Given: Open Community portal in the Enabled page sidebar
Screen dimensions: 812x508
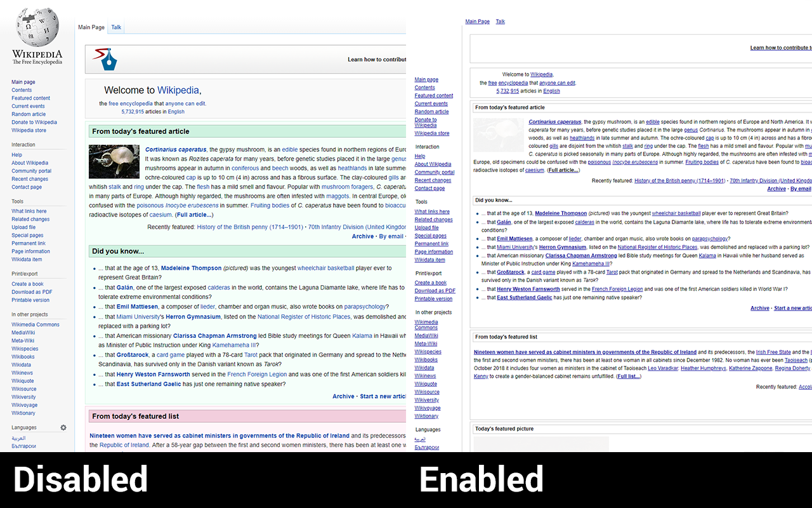Looking at the screenshot, I should pos(435,172).
